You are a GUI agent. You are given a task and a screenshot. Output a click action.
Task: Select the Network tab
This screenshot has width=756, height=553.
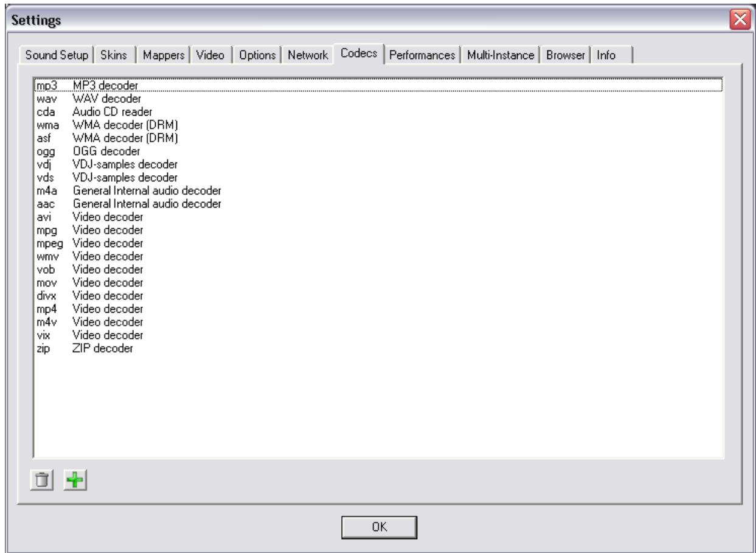tap(308, 55)
